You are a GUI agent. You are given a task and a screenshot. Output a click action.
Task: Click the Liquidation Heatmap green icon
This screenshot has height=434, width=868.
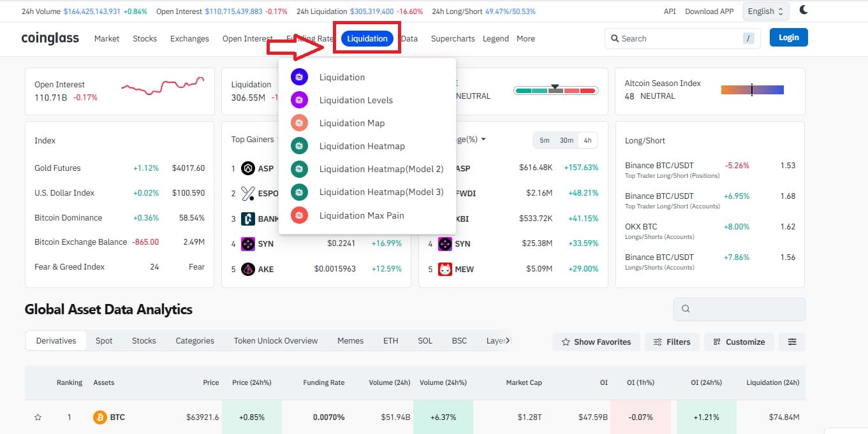tap(300, 146)
